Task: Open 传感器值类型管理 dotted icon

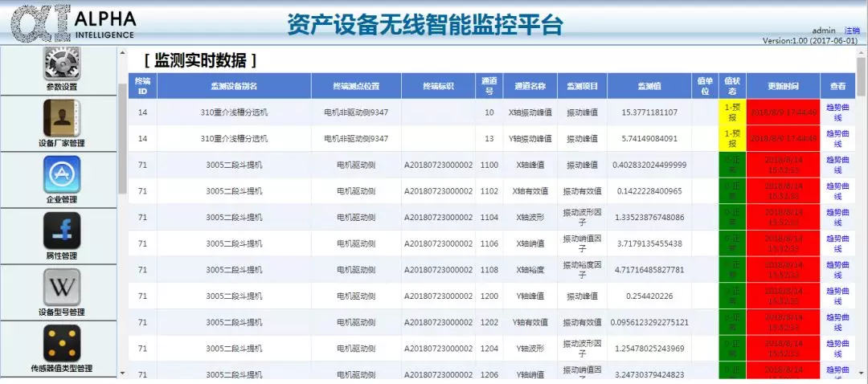Action: [x=61, y=343]
